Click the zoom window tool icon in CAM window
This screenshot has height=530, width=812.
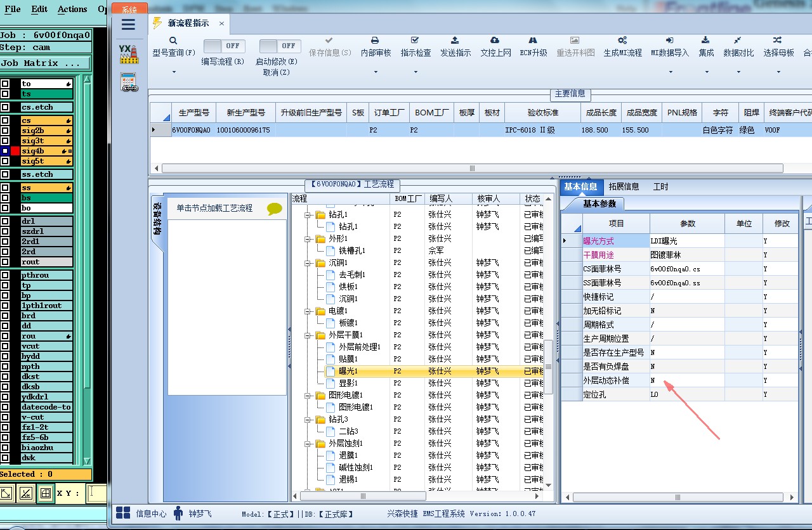[x=6, y=493]
